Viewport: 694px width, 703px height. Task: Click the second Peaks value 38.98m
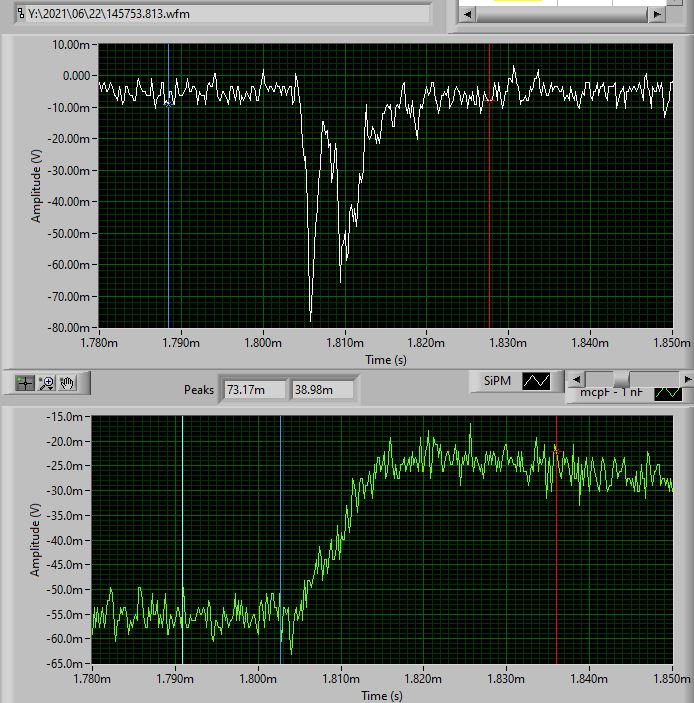(x=321, y=389)
